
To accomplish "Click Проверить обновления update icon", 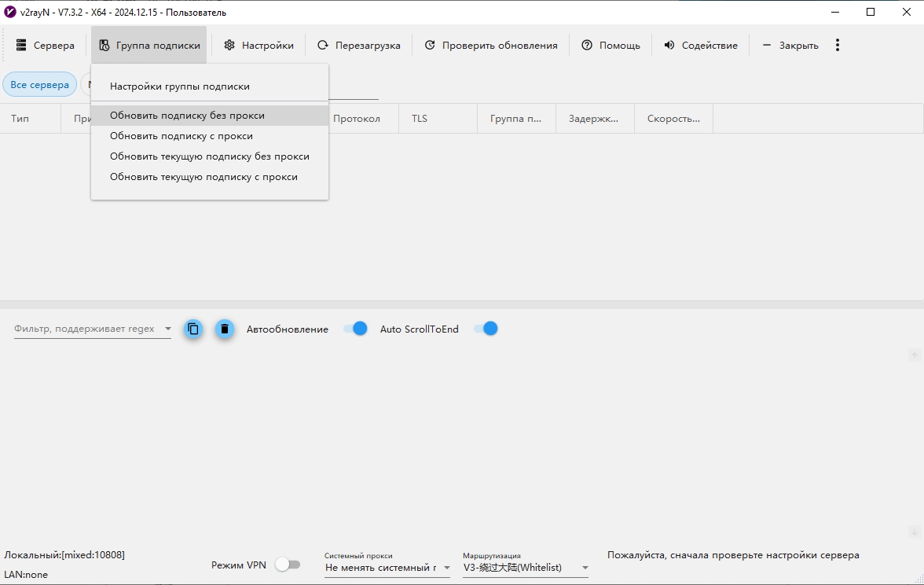I will click(x=430, y=46).
